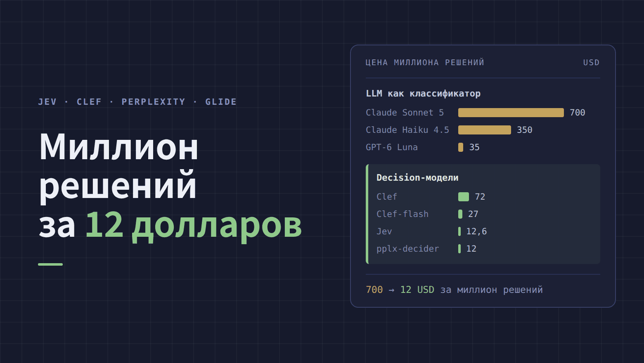Click the gold bar for Claude Sonnet 5

point(511,113)
